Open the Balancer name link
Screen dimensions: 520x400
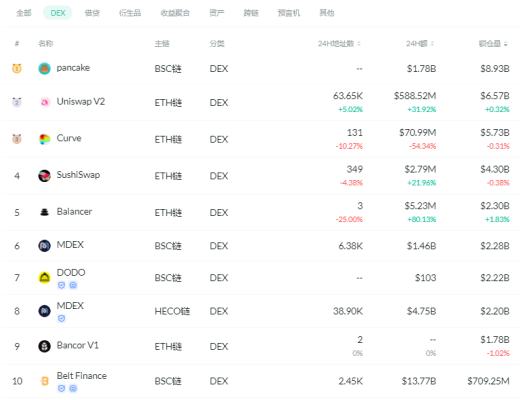[x=74, y=211]
